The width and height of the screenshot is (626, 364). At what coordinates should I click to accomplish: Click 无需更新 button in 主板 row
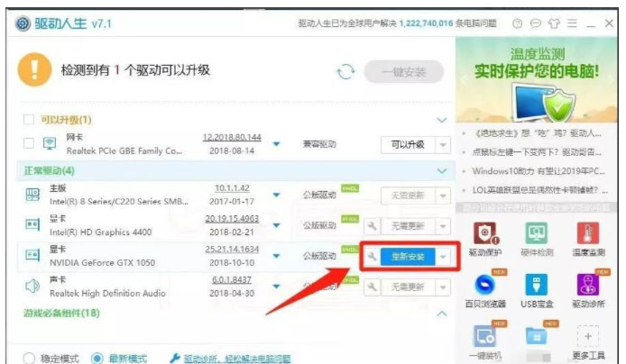(408, 196)
